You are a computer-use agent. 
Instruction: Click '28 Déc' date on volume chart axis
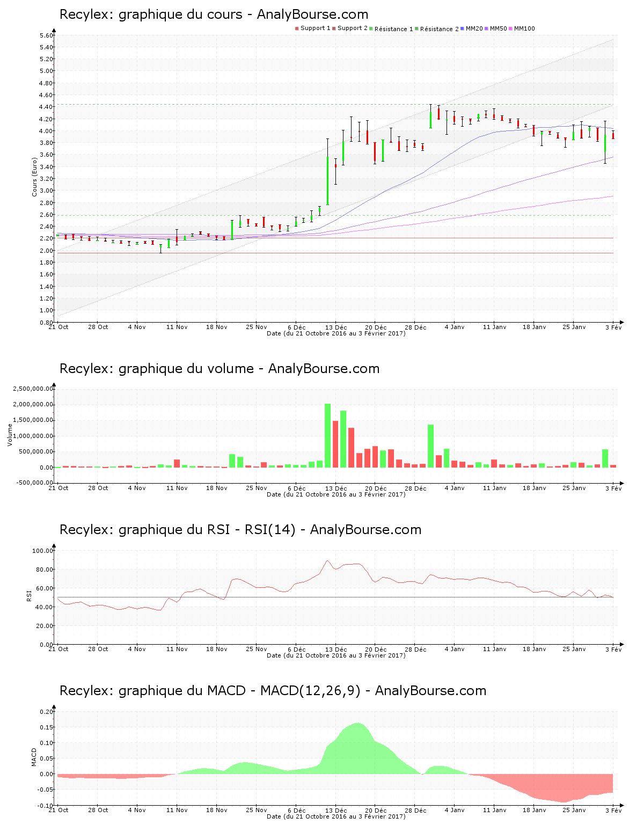pos(415,488)
